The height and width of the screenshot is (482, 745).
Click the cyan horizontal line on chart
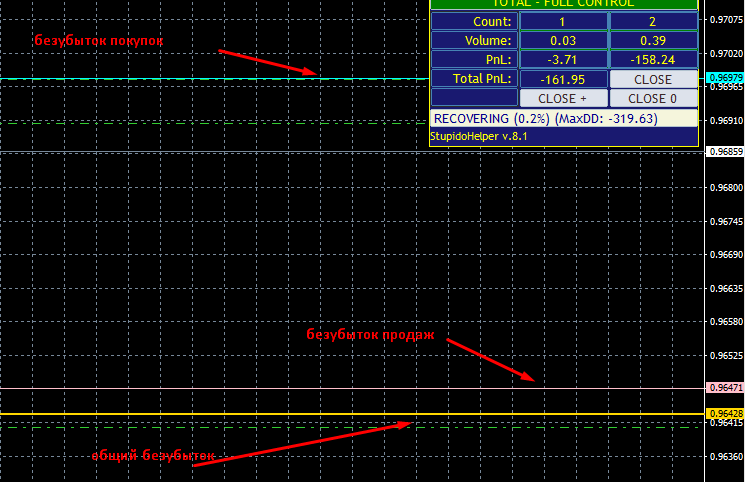click(x=214, y=79)
